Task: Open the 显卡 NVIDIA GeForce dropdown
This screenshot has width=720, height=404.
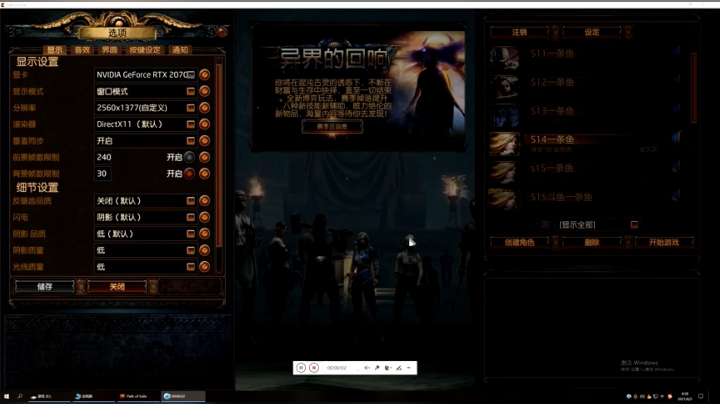Action: (x=146, y=74)
